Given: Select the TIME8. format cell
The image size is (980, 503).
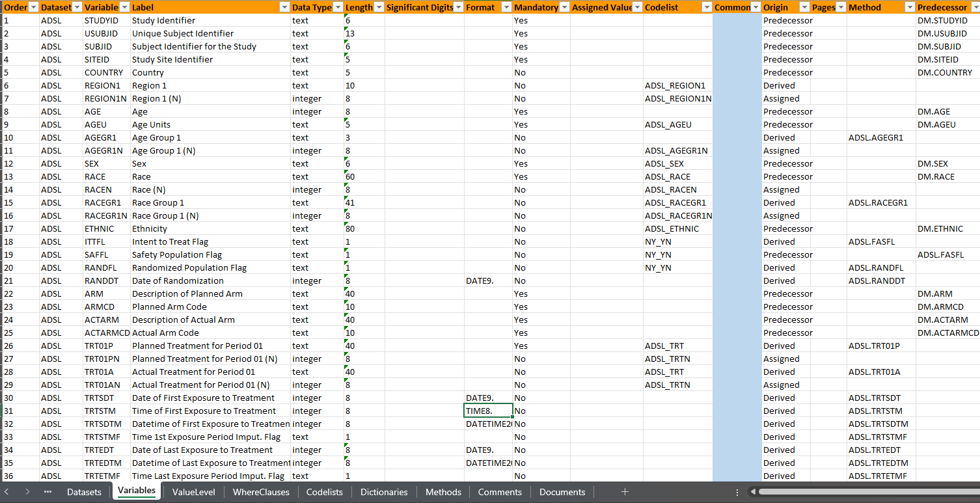Looking at the screenshot, I should coord(489,411).
